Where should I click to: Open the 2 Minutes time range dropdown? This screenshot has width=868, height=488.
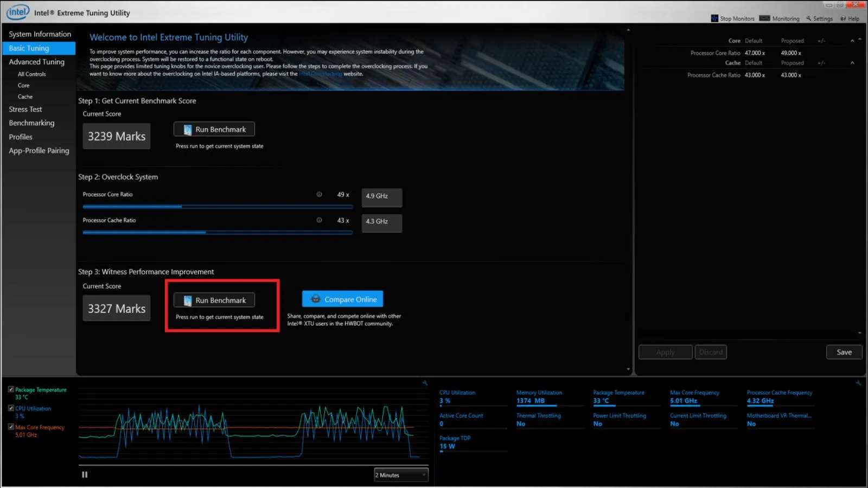click(x=401, y=475)
